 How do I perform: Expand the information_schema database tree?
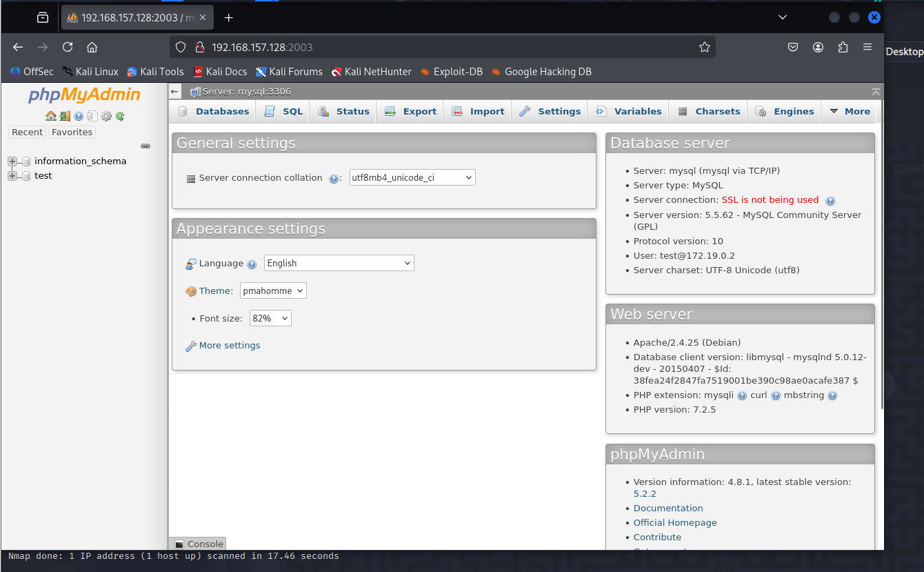[x=12, y=161]
